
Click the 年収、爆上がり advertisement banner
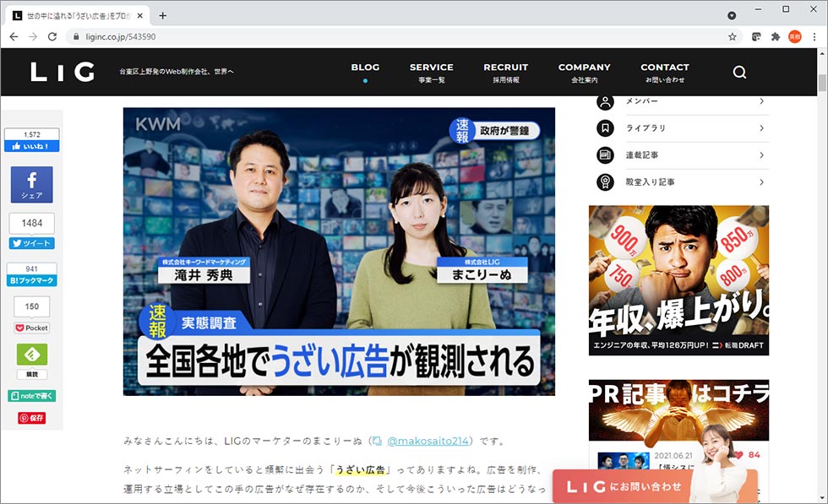point(678,280)
